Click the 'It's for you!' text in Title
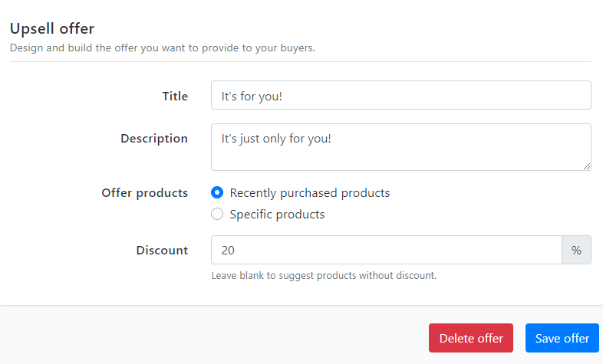This screenshot has height=364, width=603. pyautogui.click(x=252, y=97)
